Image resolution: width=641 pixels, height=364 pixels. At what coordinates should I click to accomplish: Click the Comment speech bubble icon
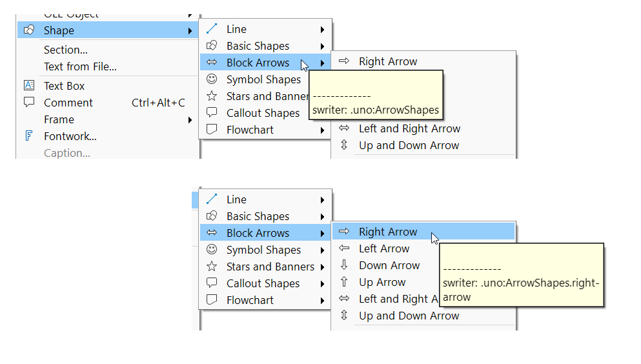point(28,102)
